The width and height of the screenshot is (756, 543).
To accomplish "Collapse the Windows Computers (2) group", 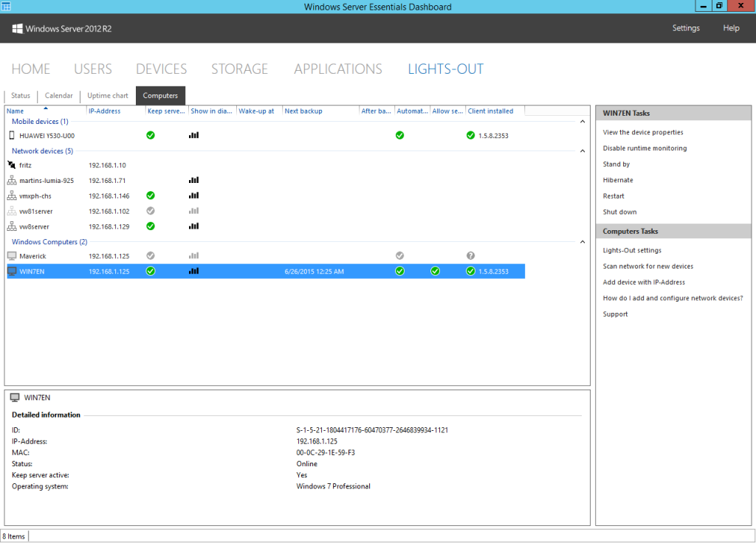I will 583,241.
